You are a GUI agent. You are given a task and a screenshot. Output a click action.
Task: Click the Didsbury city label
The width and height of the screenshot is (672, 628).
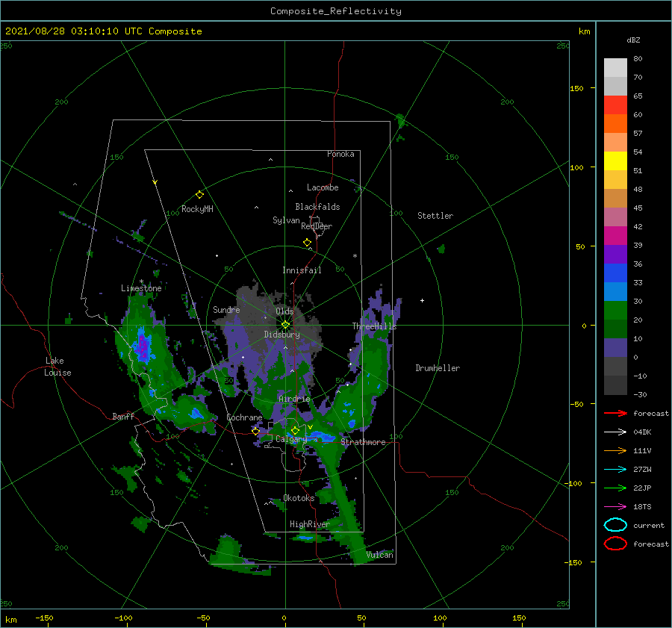(282, 335)
